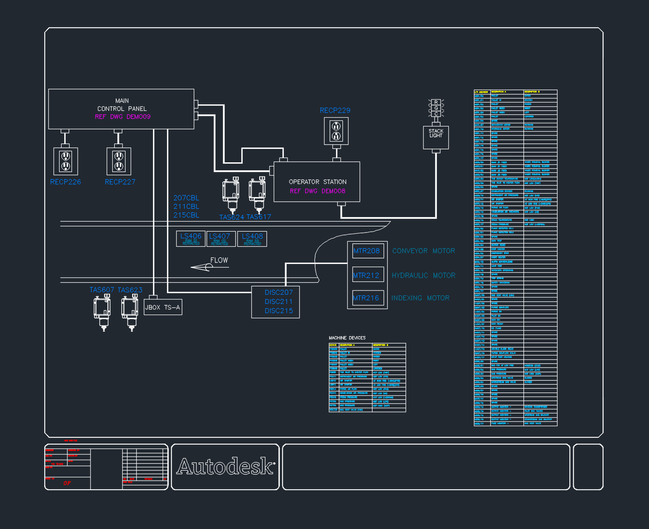Click the STACK LIGHT box
The width and height of the screenshot is (649, 529).
pos(436,137)
